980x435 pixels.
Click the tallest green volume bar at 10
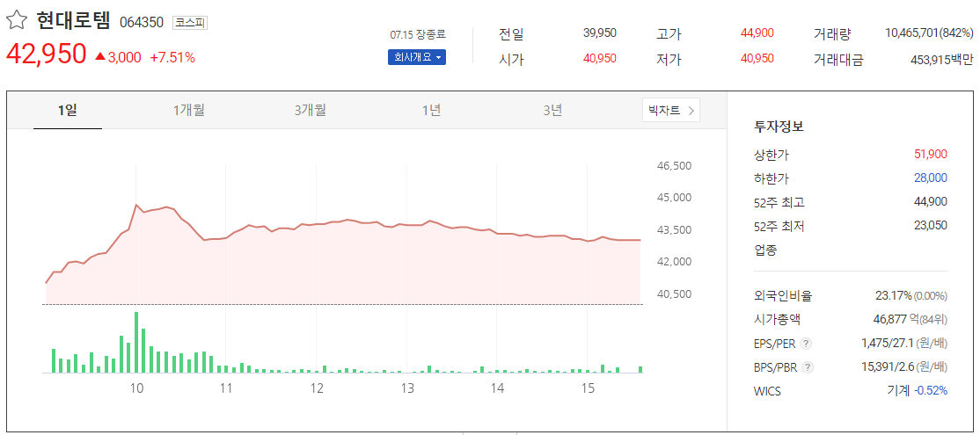point(136,342)
